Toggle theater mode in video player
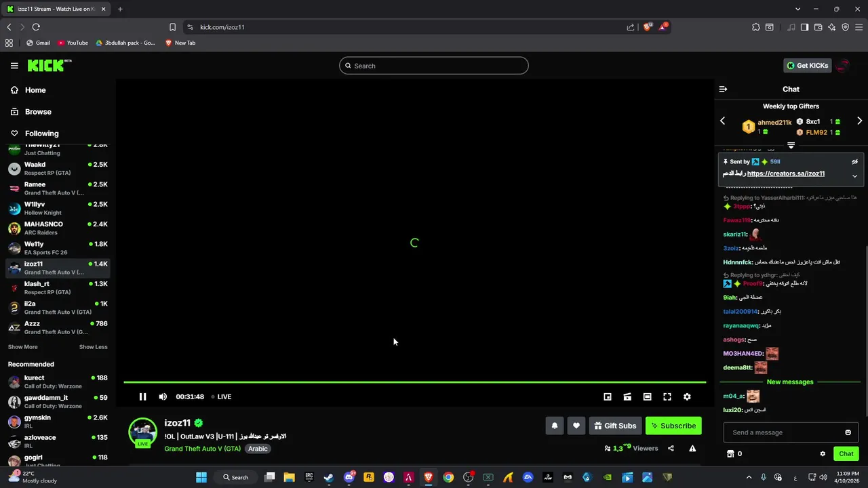The image size is (868, 488). (647, 396)
